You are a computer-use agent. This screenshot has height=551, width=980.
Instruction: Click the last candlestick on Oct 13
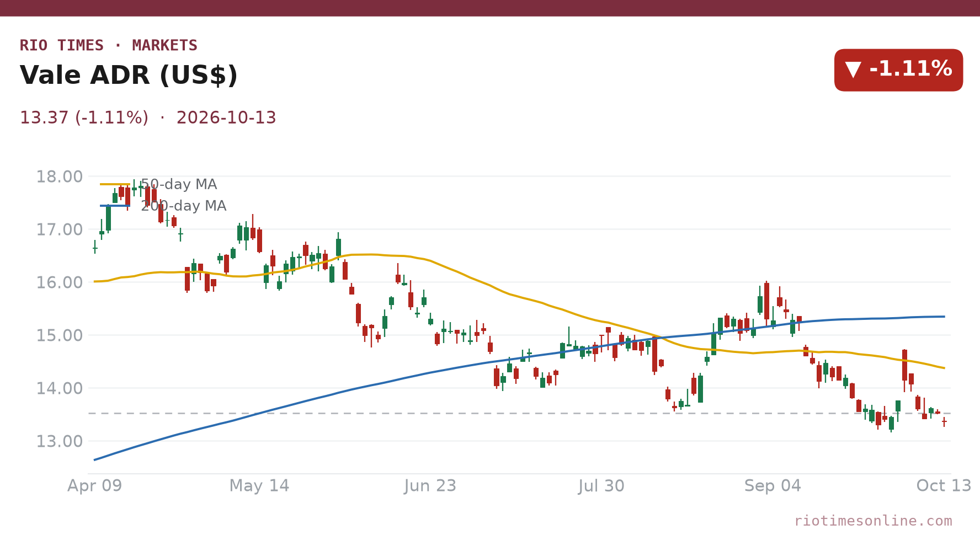pyautogui.click(x=944, y=422)
